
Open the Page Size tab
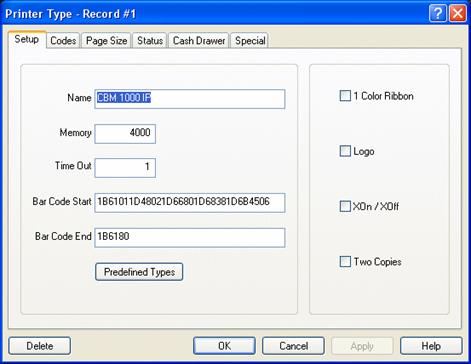(x=106, y=41)
